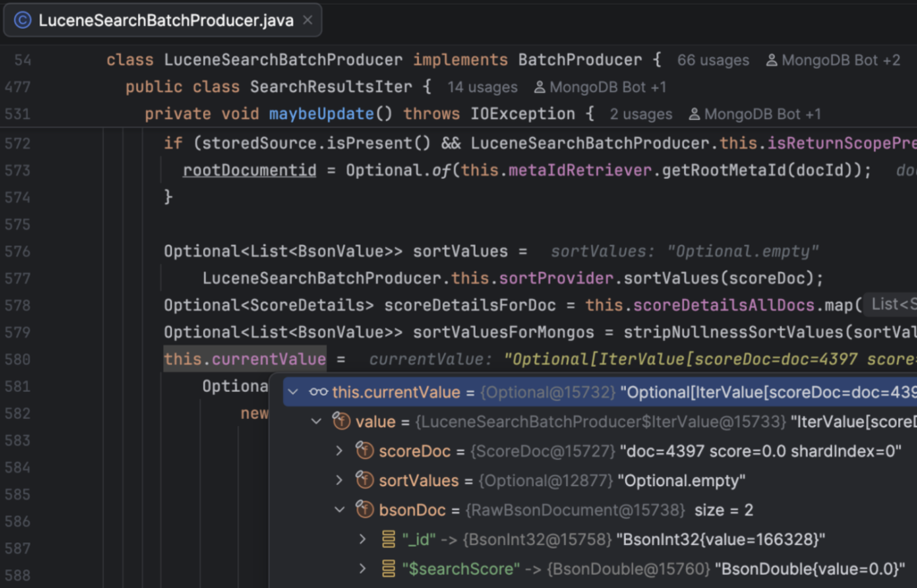Click the field icon beside scoreDoc
This screenshot has height=588, width=917.
click(364, 451)
